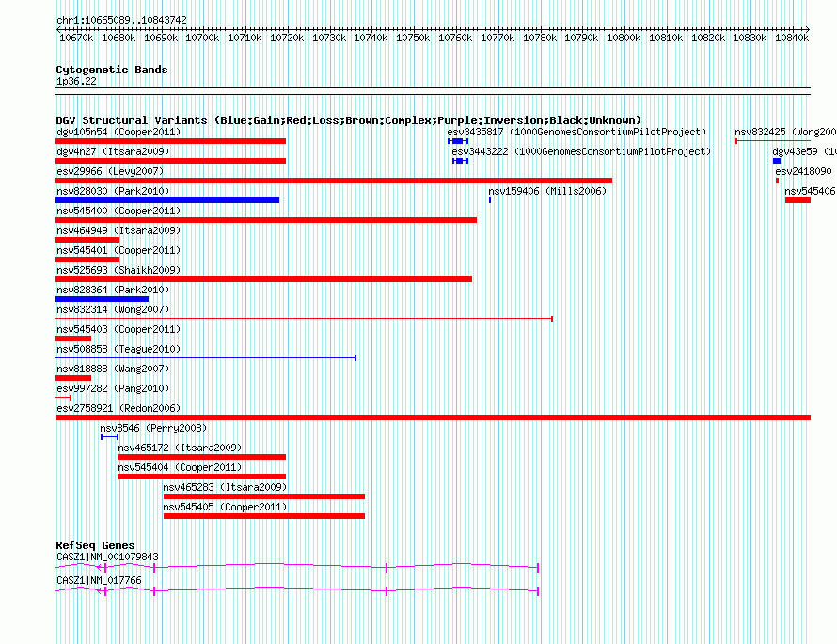Open the nsv159406 (Mills2006) entry
Screen dimensions: 837x644
547,191
